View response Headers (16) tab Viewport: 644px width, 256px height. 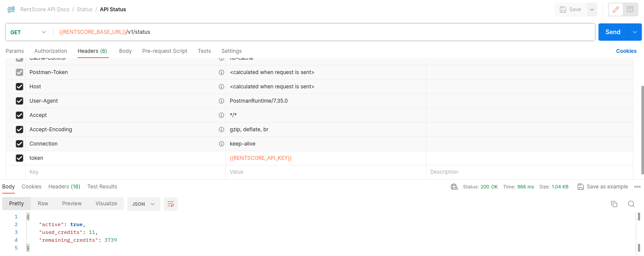click(x=64, y=187)
